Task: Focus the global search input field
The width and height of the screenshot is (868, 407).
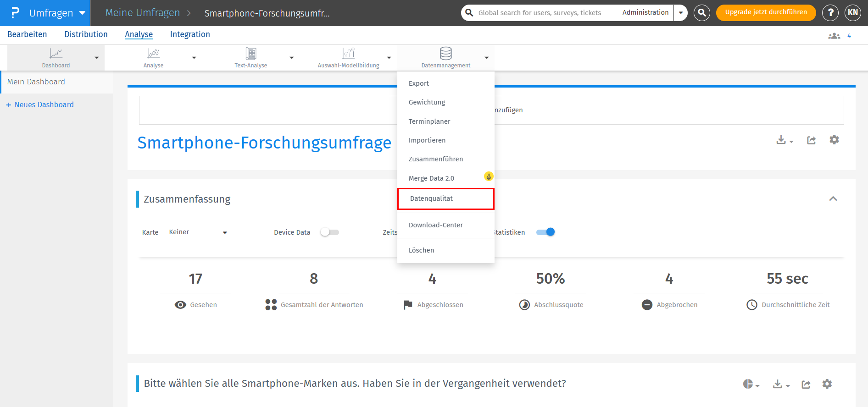Action: click(x=540, y=13)
